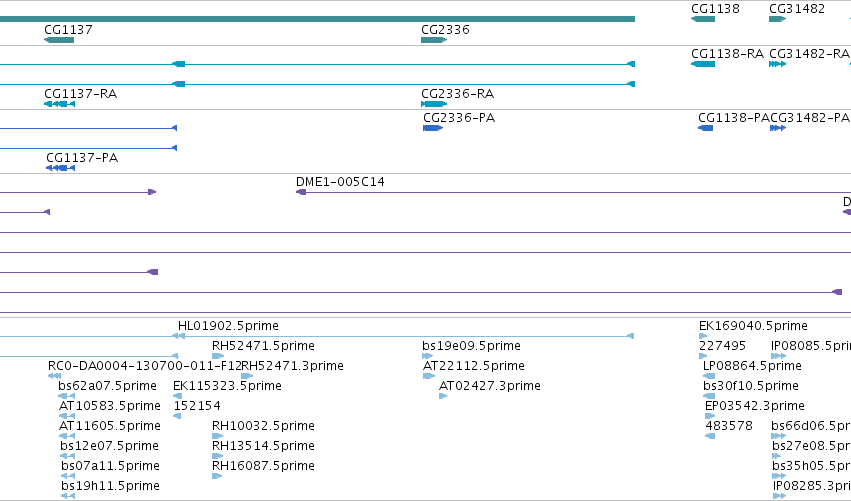
Task: Click the CG2336 gene arrow glyph
Action: point(434,40)
